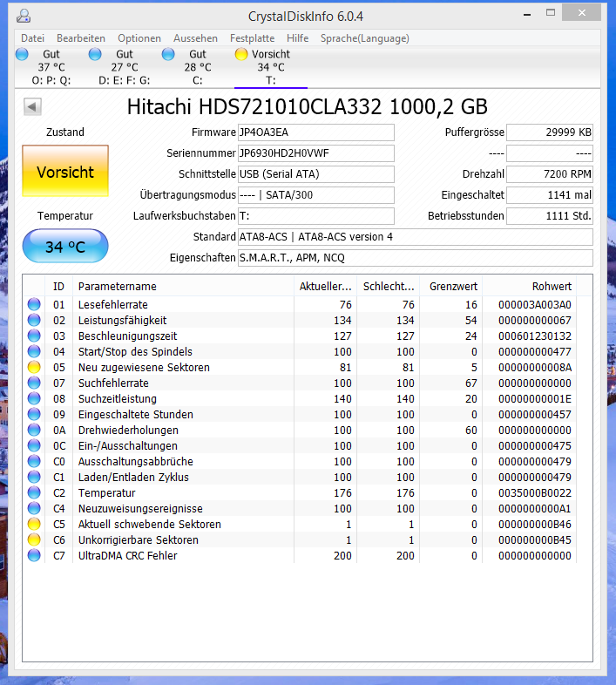This screenshot has width=616, height=685.
Task: Click the Laufwerksbuchstaben T: field
Action: click(x=316, y=216)
